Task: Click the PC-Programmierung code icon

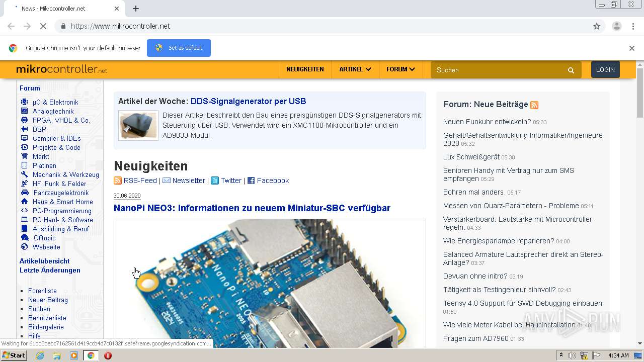Action: (24, 211)
